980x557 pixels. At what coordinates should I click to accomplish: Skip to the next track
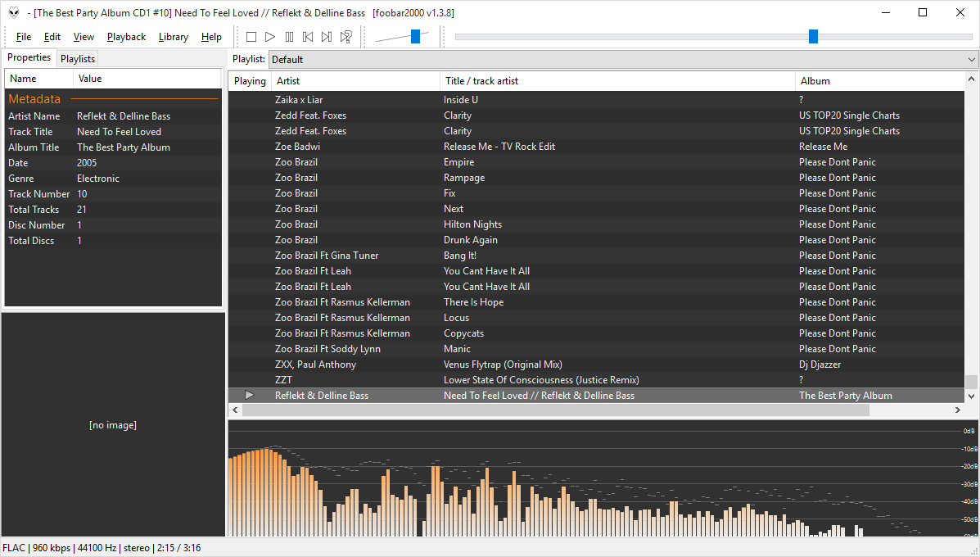pos(327,37)
